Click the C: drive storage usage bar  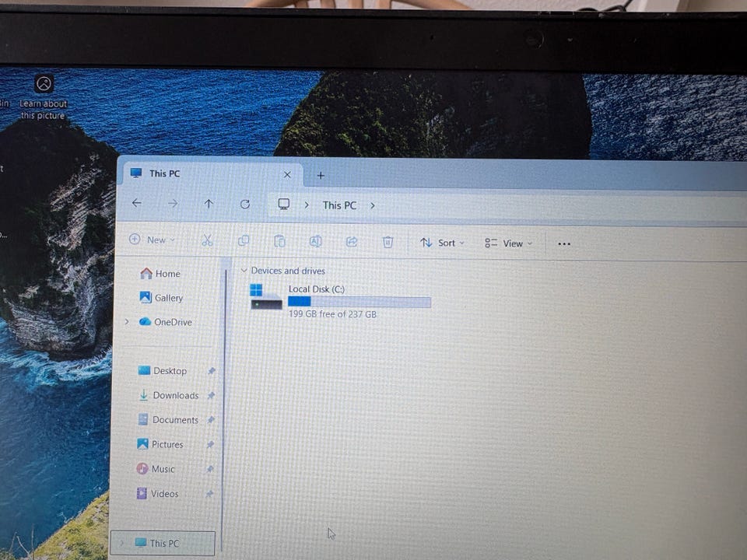(359, 302)
